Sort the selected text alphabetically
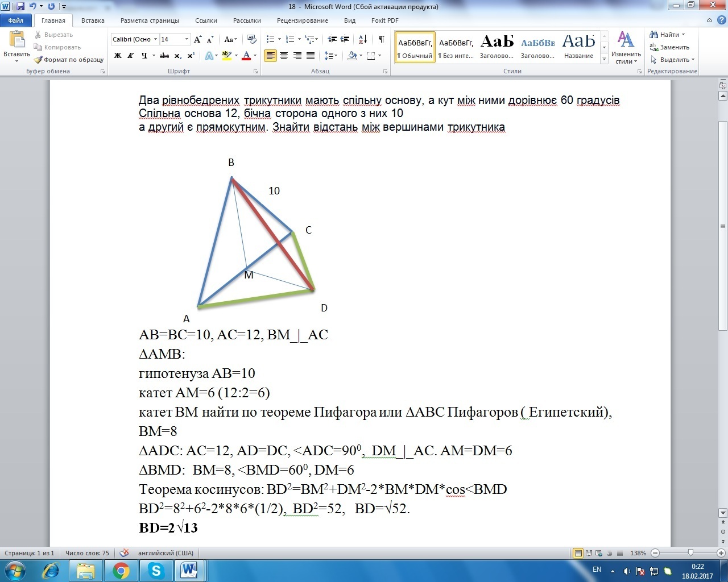Screen dimensions: 728x582 (x=363, y=39)
